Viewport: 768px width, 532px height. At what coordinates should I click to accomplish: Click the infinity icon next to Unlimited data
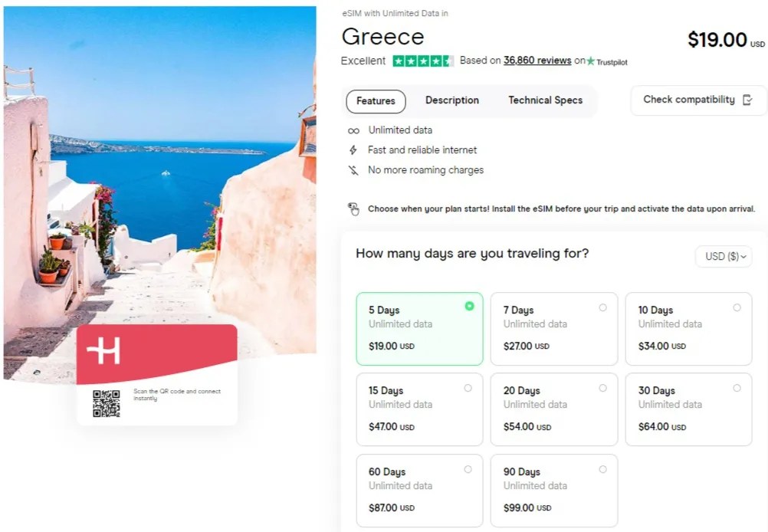click(353, 130)
